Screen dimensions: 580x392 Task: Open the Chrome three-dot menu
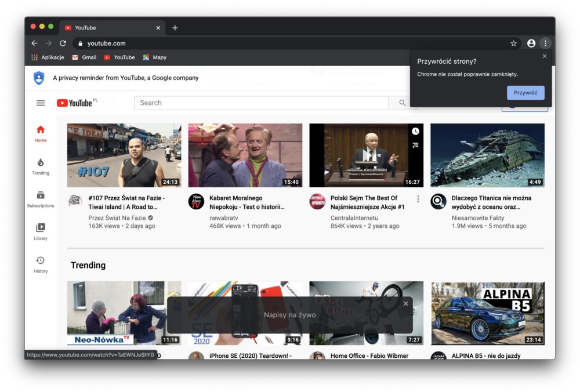coord(546,43)
